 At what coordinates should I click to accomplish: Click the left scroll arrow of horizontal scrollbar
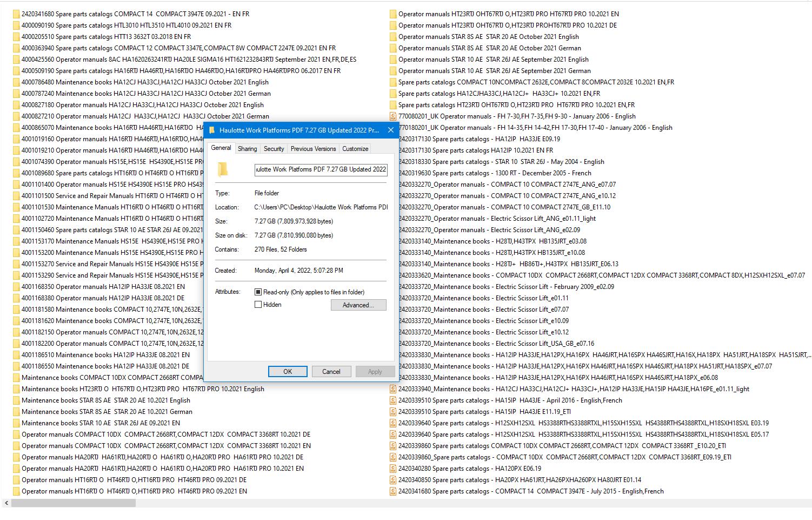click(x=5, y=503)
